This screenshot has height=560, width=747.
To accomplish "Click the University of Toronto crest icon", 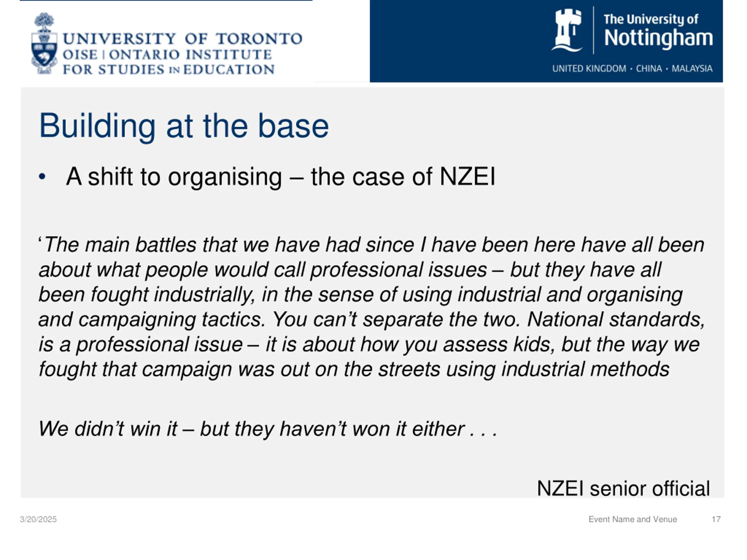I will 45,43.
